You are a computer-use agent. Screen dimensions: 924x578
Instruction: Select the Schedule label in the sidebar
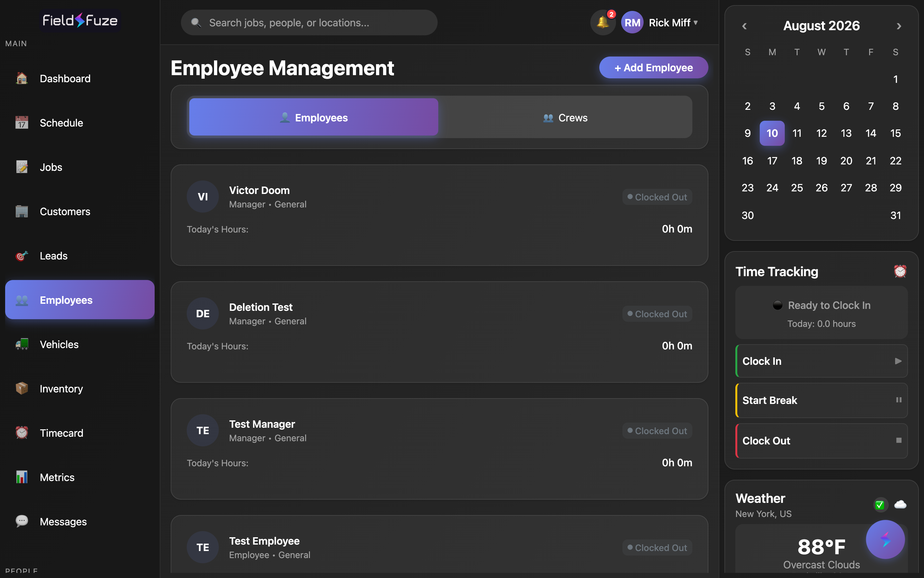point(62,123)
